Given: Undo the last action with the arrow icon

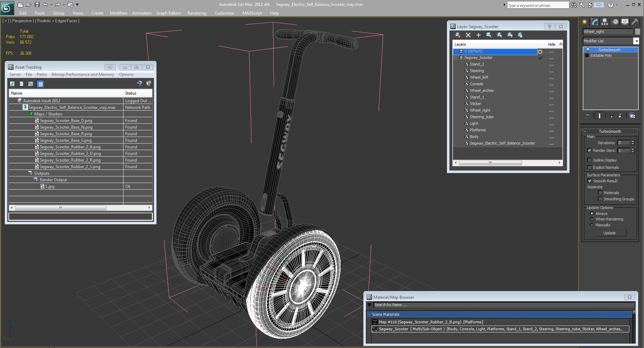Looking at the screenshot, I should point(45,5).
